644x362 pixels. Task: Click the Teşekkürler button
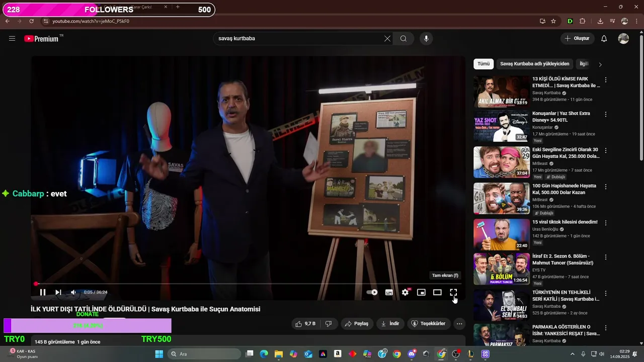pos(428,324)
